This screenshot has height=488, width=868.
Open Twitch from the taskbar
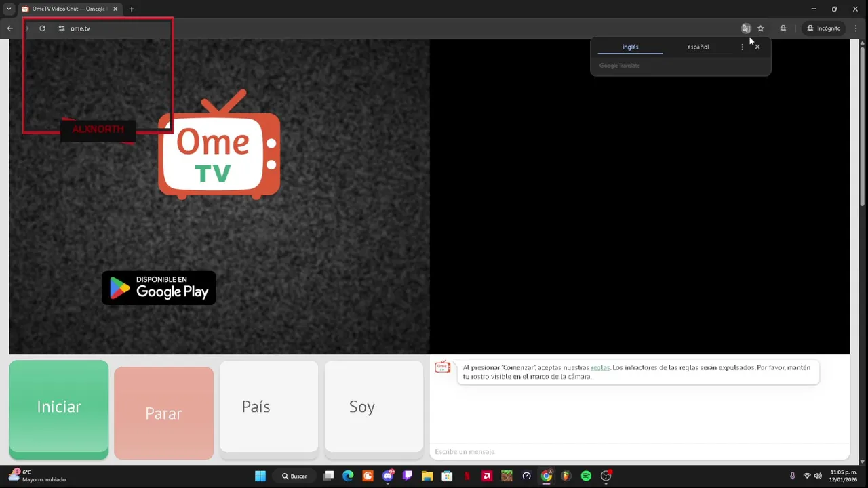[408, 476]
